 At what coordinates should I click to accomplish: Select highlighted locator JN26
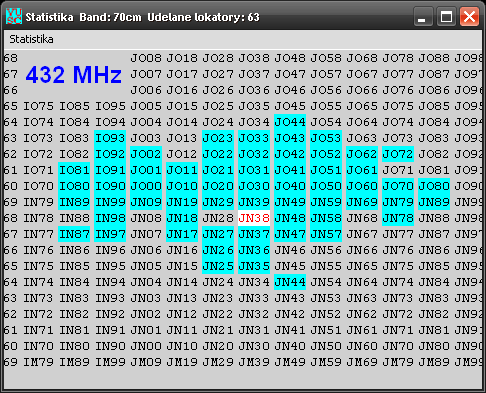point(218,250)
